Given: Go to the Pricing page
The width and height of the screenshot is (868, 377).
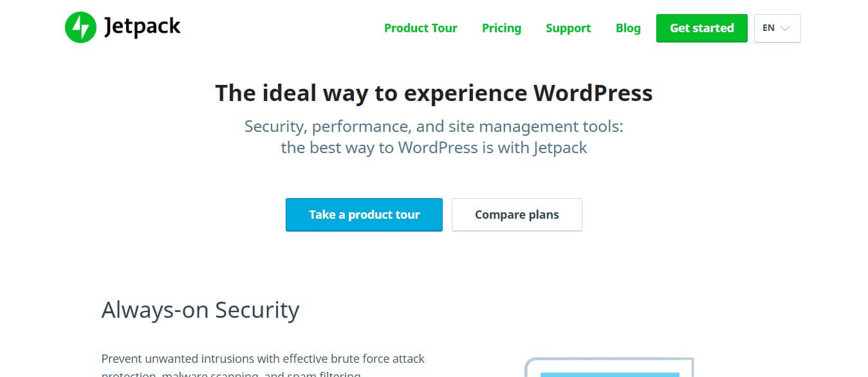Looking at the screenshot, I should coord(501,28).
